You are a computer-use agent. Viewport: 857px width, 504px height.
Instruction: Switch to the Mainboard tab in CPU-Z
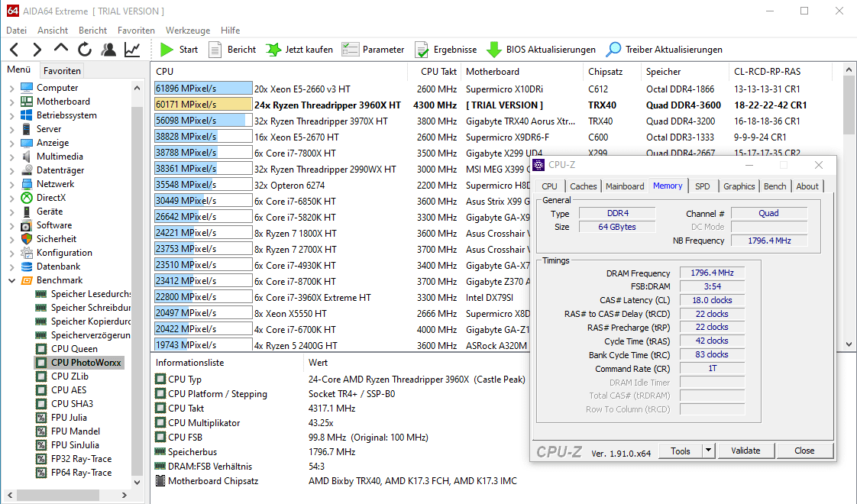[625, 186]
